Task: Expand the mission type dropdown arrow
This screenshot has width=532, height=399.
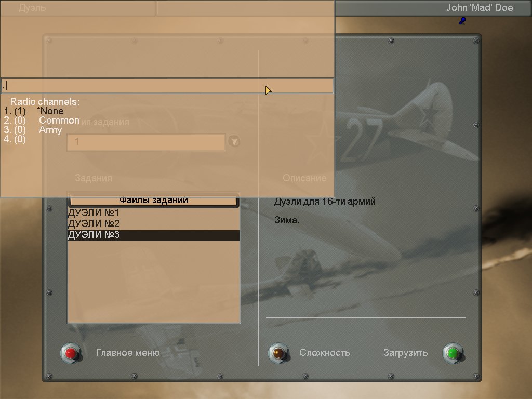Action: coord(234,141)
